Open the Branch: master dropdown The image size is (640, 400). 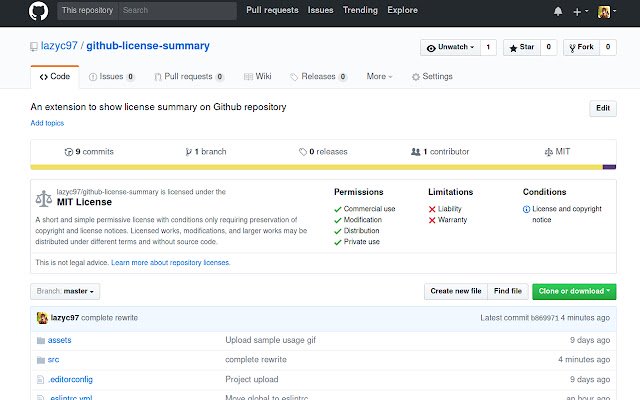[65, 291]
